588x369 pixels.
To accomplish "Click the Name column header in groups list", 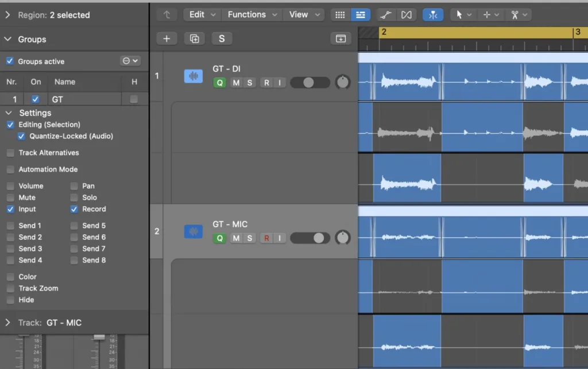I will pos(65,81).
